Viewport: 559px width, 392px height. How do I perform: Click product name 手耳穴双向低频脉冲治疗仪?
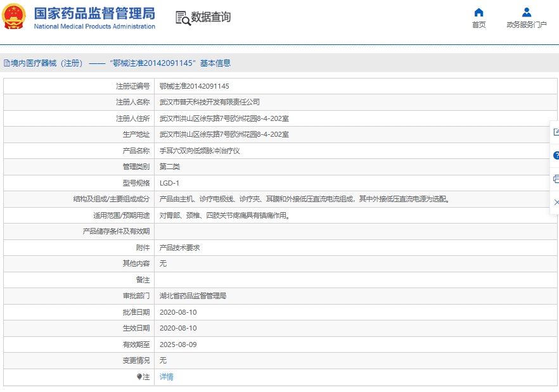click(x=199, y=151)
